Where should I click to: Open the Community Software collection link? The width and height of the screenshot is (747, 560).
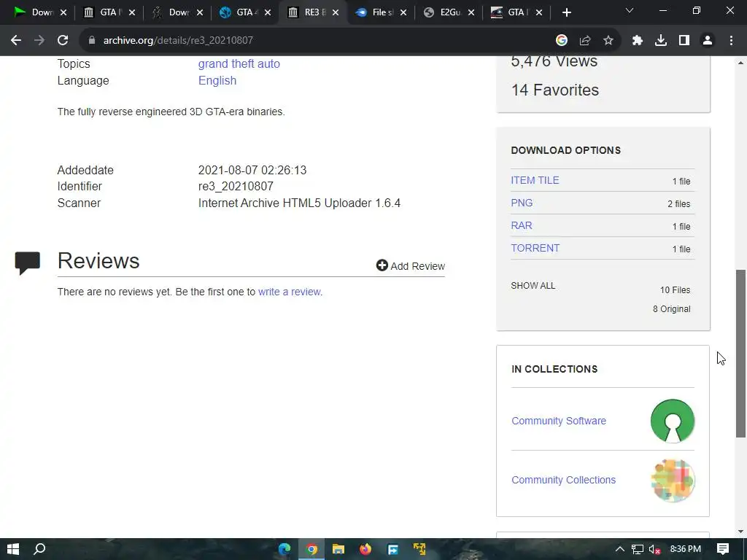pyautogui.click(x=559, y=421)
